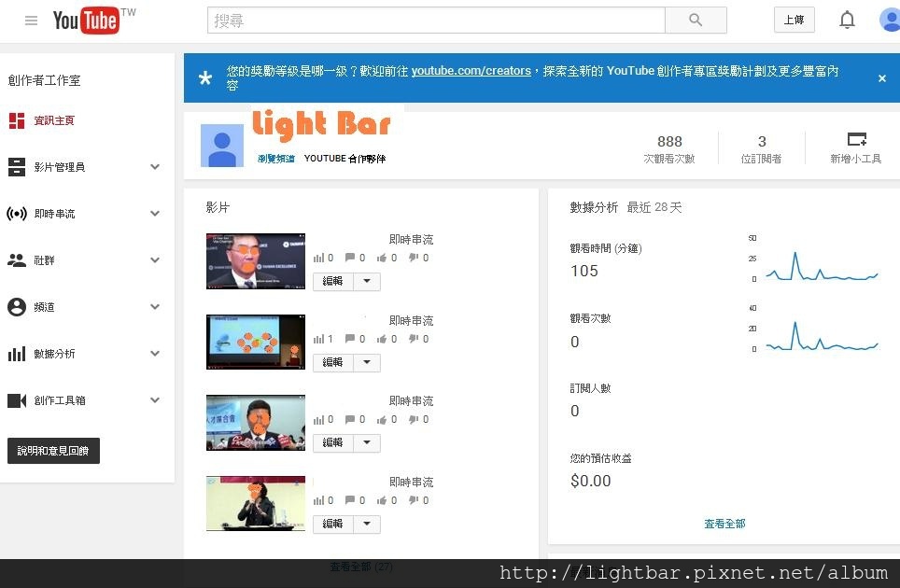Click the 說明和意見回饋 button
The height and width of the screenshot is (588, 900).
pyautogui.click(x=53, y=451)
